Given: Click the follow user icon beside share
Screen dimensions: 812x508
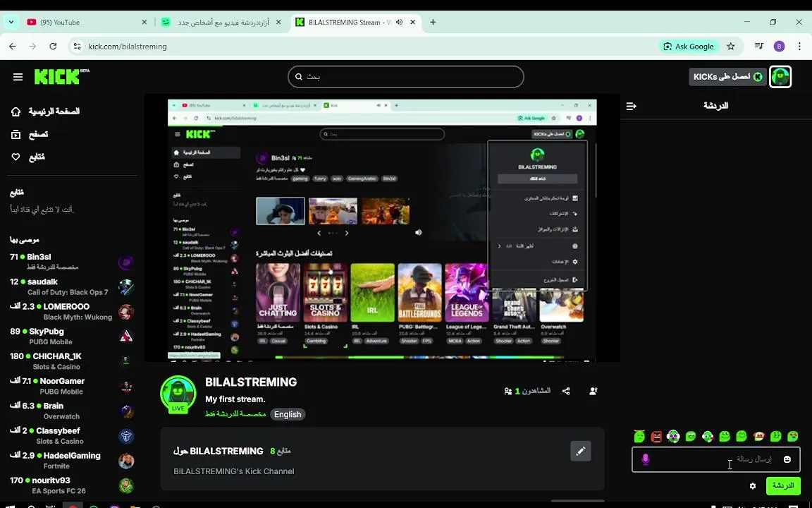Looking at the screenshot, I should click(x=593, y=391).
